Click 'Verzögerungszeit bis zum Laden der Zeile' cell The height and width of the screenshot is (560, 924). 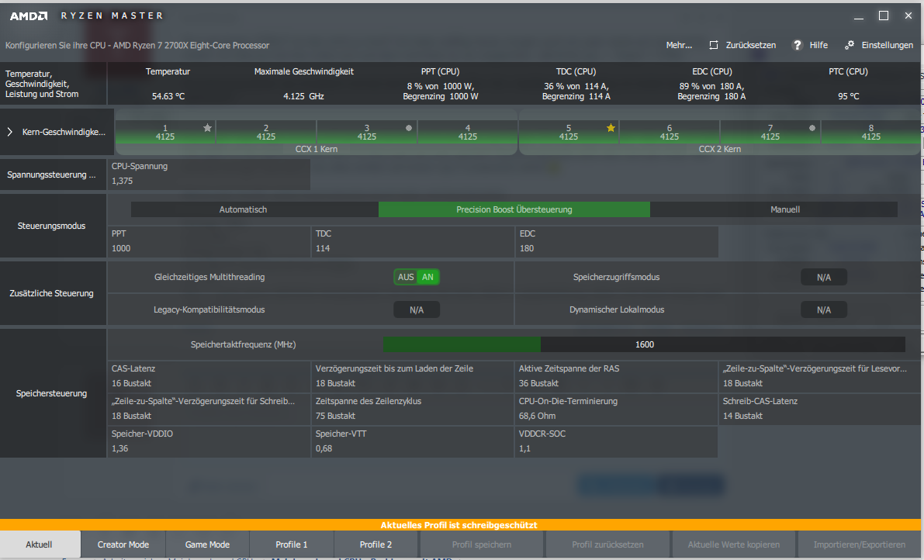tap(413, 376)
